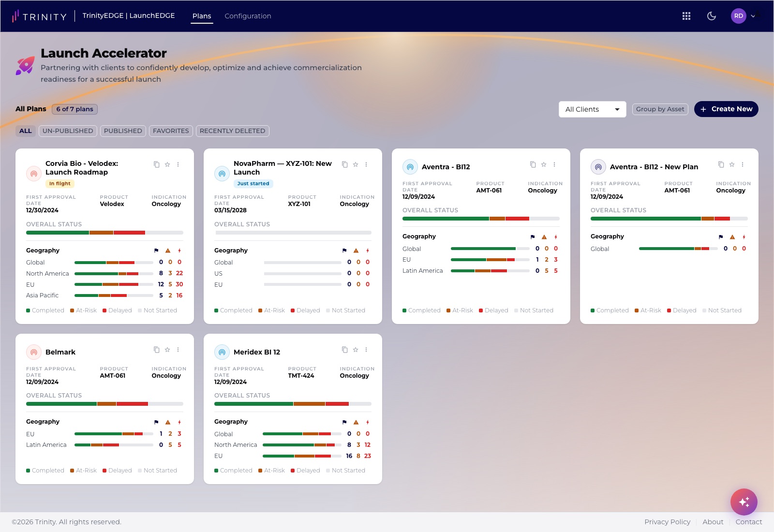Duplicate the Corvia Bio Velodex plan
The width and height of the screenshot is (774, 532).
click(156, 164)
